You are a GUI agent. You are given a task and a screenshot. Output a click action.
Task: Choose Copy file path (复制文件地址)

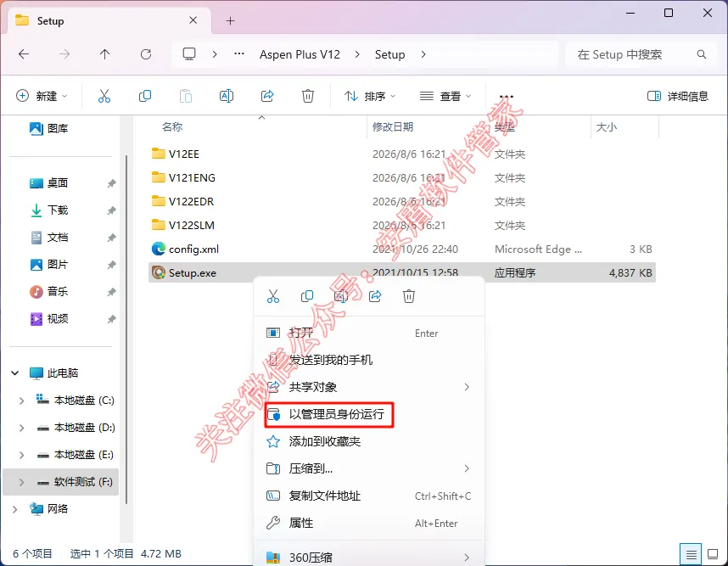point(369,496)
